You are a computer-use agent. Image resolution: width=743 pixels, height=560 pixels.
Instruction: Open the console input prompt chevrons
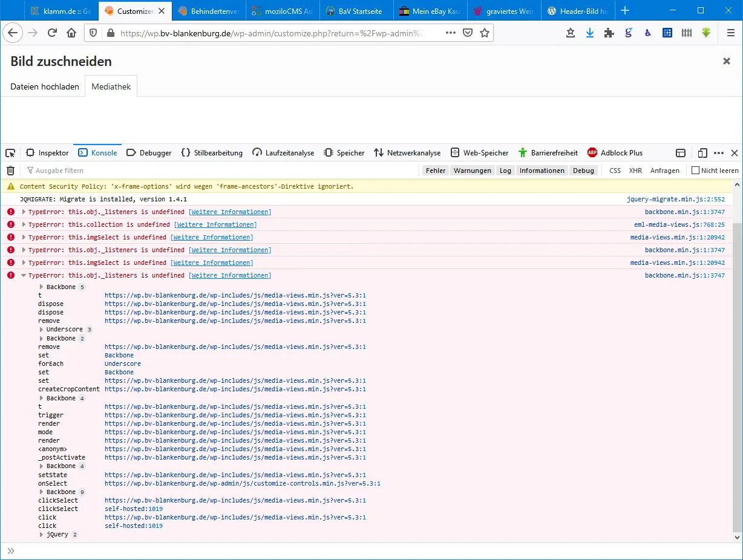coord(10,551)
